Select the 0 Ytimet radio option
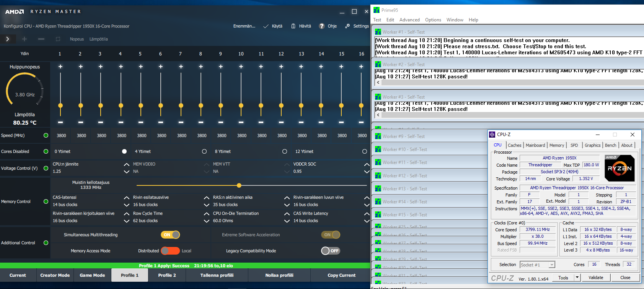This screenshot has height=289, width=644. pyautogui.click(x=124, y=151)
